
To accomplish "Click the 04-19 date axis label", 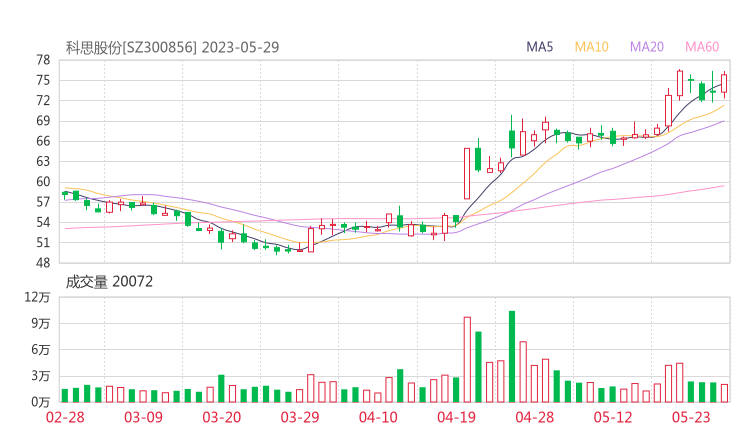I will coord(456,417).
